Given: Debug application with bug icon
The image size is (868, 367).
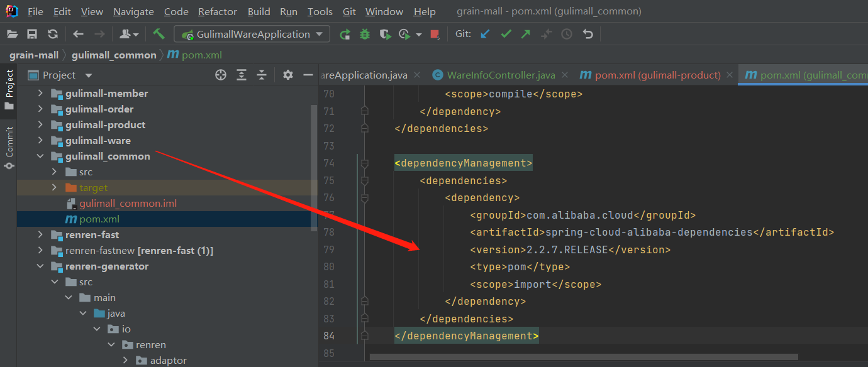Looking at the screenshot, I should click(365, 35).
